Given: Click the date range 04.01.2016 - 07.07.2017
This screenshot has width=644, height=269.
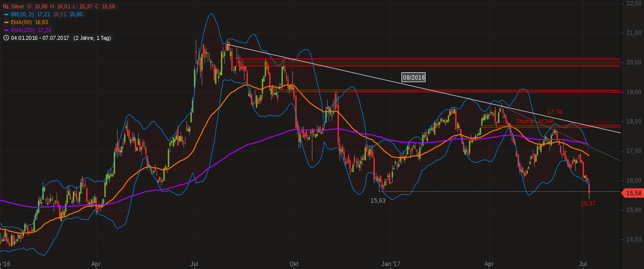Looking at the screenshot, I should (40, 38).
